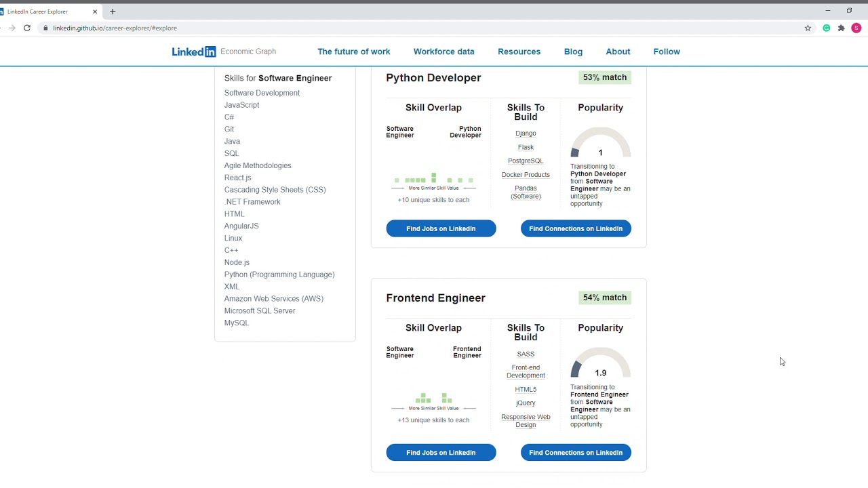Select the MySQL skill entry
Image resolution: width=868 pixels, height=488 pixels.
click(237, 323)
